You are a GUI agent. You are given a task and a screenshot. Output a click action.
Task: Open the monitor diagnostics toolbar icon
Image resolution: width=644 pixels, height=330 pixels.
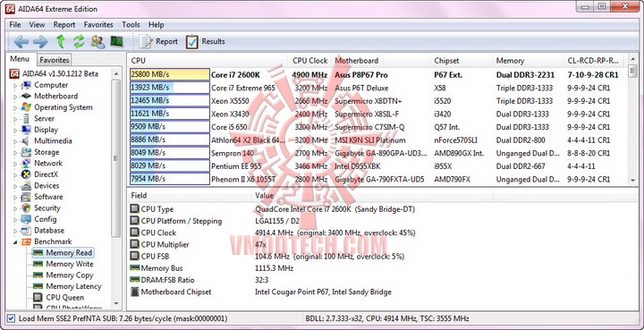[x=116, y=41]
